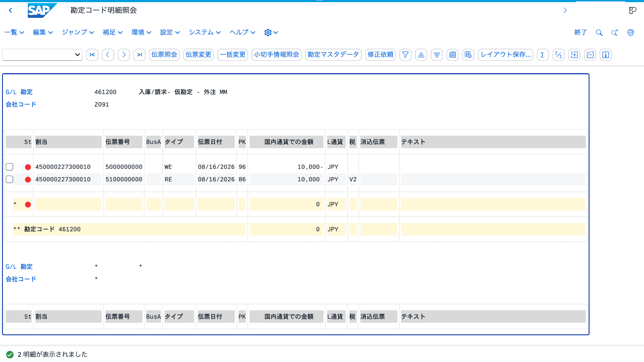Click the 伝票変更 button
This screenshot has height=362, width=644.
198,55
